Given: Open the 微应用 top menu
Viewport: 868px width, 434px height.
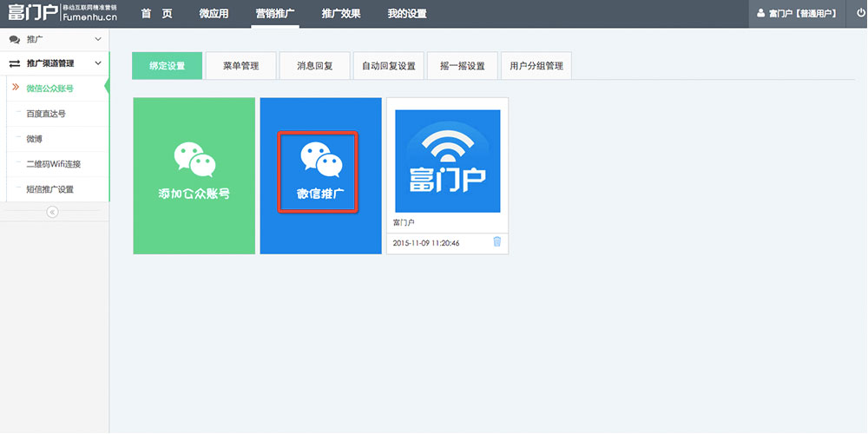Looking at the screenshot, I should pyautogui.click(x=214, y=14).
